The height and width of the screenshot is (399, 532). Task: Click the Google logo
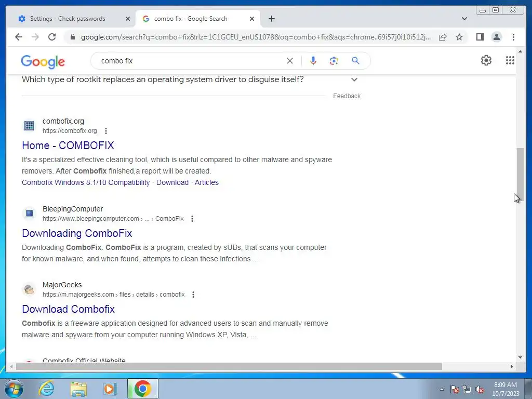(43, 62)
